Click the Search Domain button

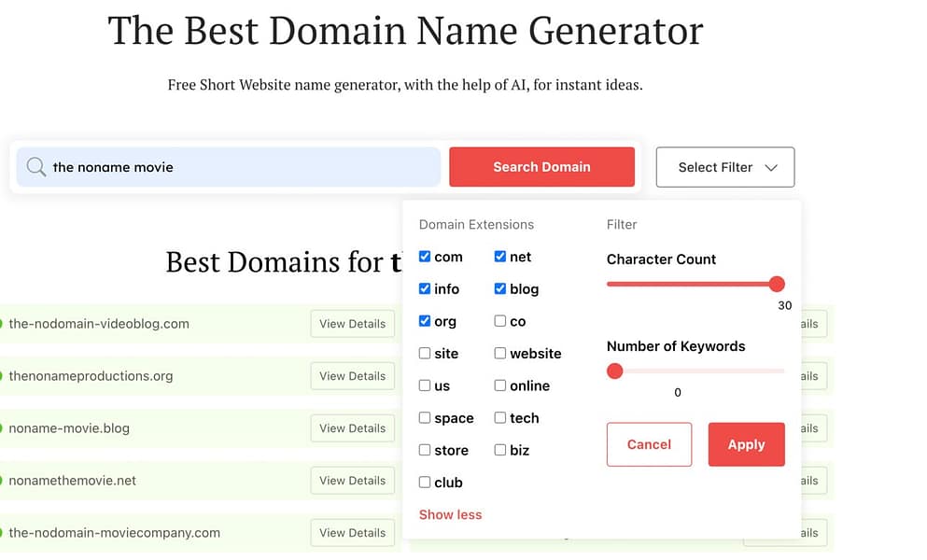click(541, 167)
